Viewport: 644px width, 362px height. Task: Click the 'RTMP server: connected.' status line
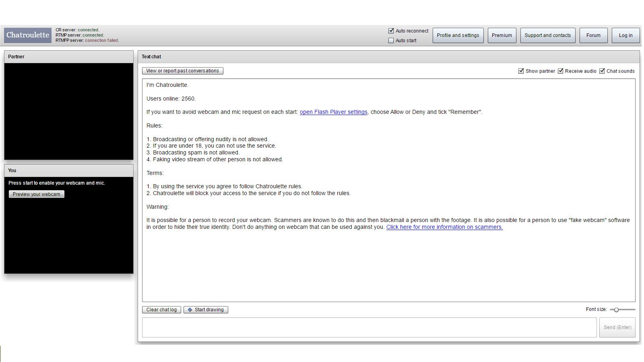[80, 35]
